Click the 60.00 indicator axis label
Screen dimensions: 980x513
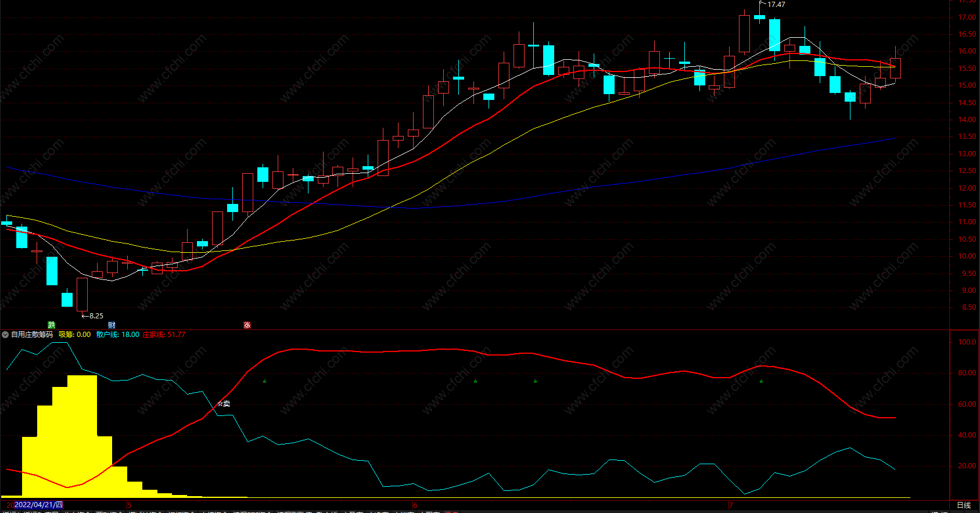click(x=967, y=404)
